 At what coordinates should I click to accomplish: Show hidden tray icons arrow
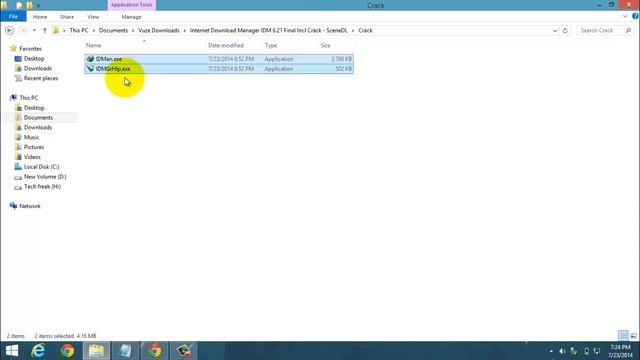(551, 351)
